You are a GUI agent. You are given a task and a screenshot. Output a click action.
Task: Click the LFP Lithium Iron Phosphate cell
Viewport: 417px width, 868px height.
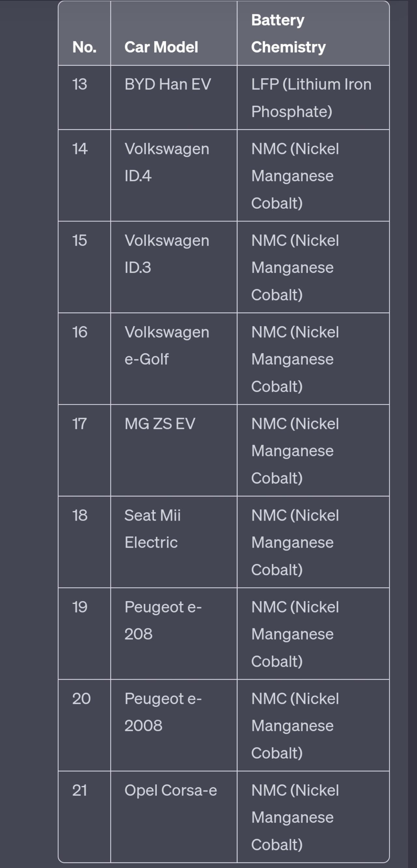click(x=313, y=97)
